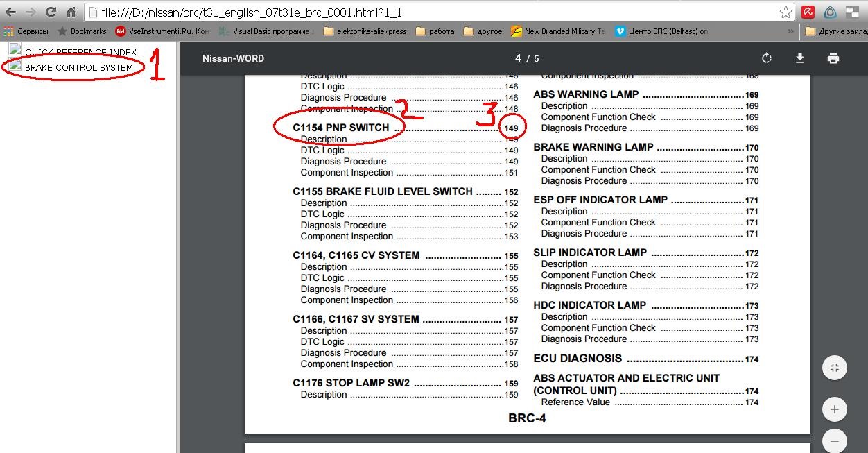Open C1176 STOP LAMP SW2 entry

(351, 383)
